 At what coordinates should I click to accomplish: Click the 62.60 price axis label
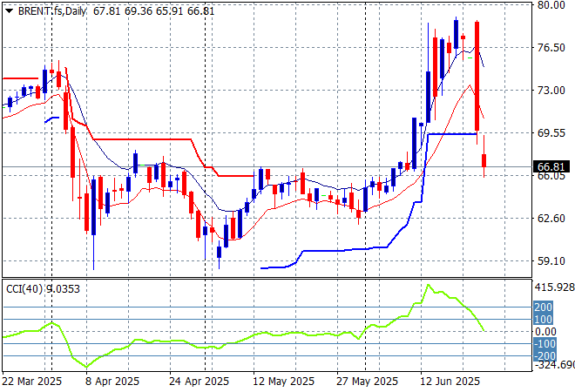(x=551, y=218)
